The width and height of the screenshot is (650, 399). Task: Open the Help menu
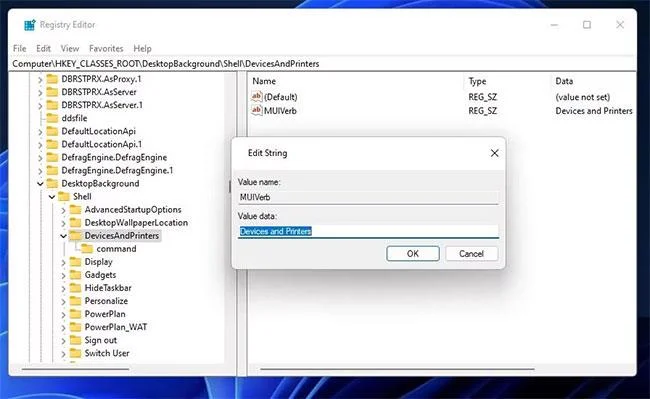point(142,48)
